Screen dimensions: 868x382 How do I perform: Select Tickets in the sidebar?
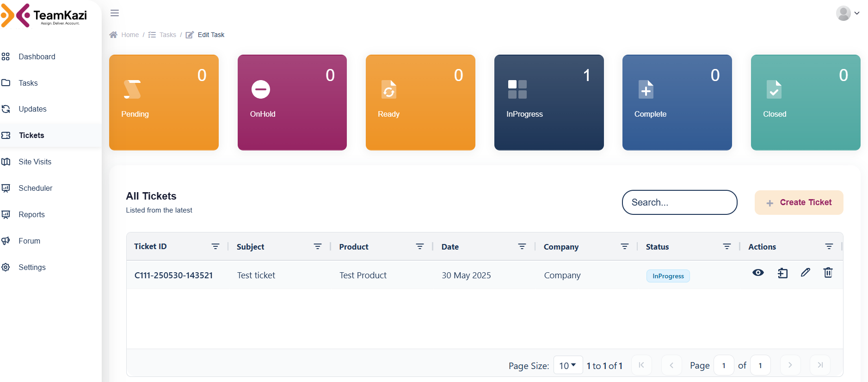tap(31, 135)
